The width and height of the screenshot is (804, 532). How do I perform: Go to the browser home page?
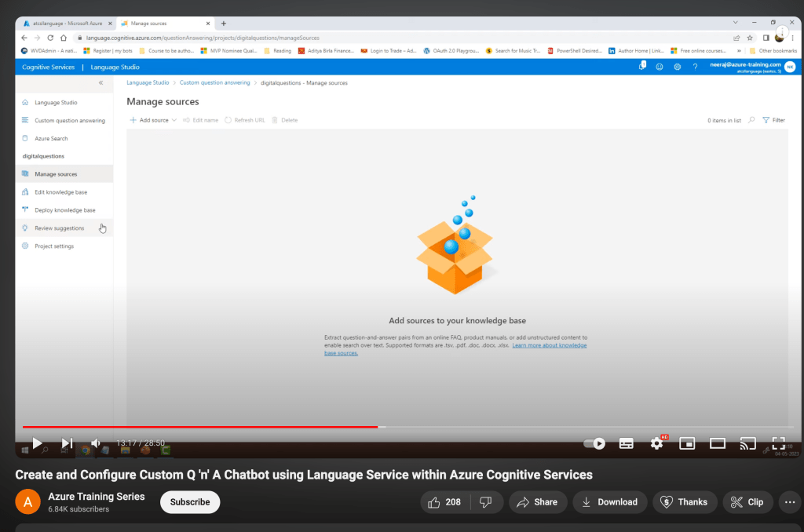coord(64,38)
